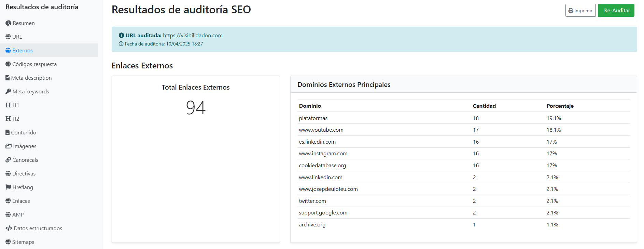This screenshot has width=644, height=249.
Task: Click the link icon beside Canonicals
Action: click(x=8, y=160)
